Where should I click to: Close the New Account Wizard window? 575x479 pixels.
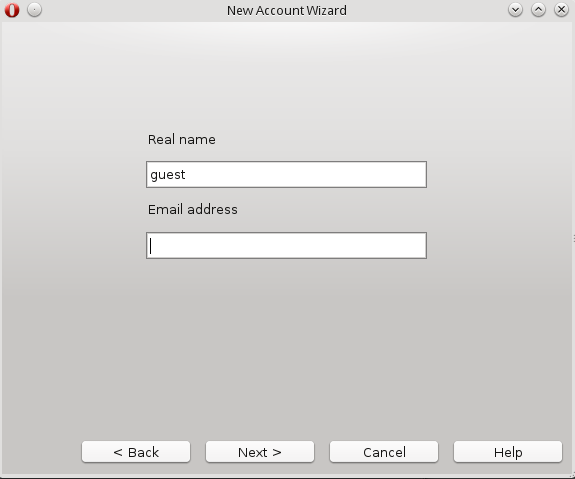pos(561,10)
